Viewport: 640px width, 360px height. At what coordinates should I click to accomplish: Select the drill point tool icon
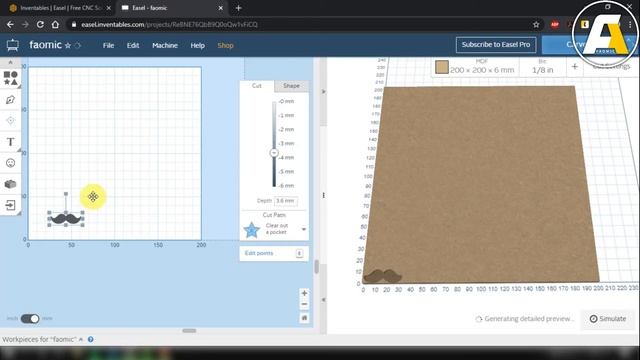tap(11, 120)
